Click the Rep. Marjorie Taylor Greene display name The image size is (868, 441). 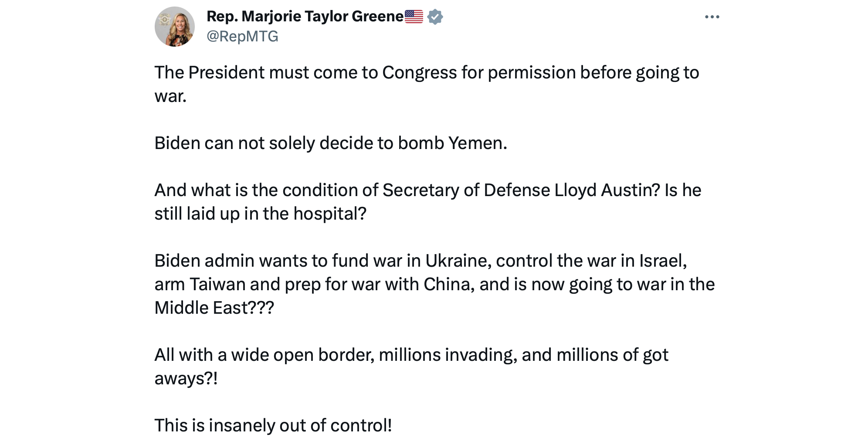tap(305, 17)
